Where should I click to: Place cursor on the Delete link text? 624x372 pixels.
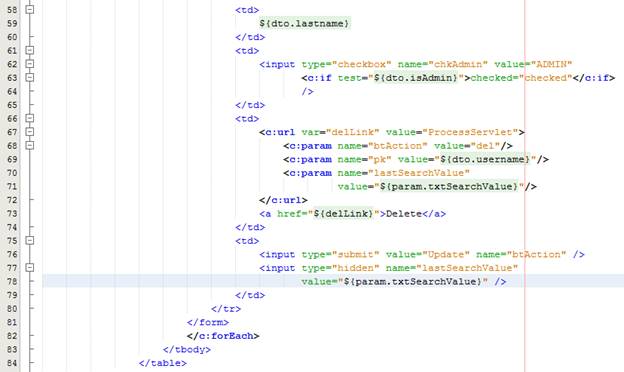404,214
